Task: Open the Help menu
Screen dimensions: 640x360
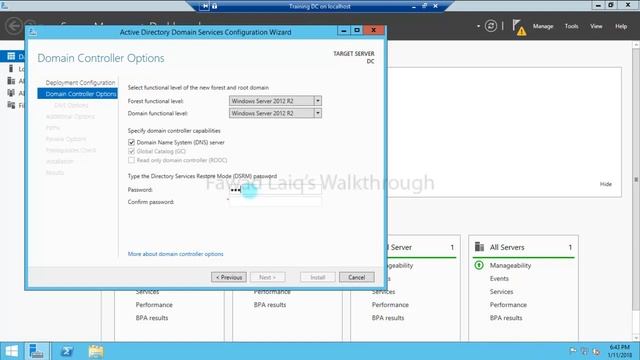Action: pos(621,26)
